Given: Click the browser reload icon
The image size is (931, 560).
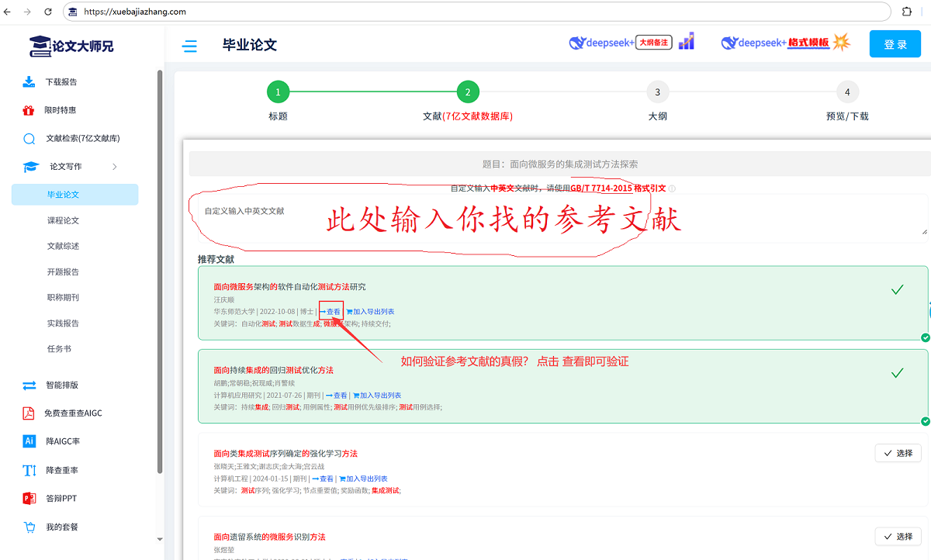Looking at the screenshot, I should [x=48, y=12].
